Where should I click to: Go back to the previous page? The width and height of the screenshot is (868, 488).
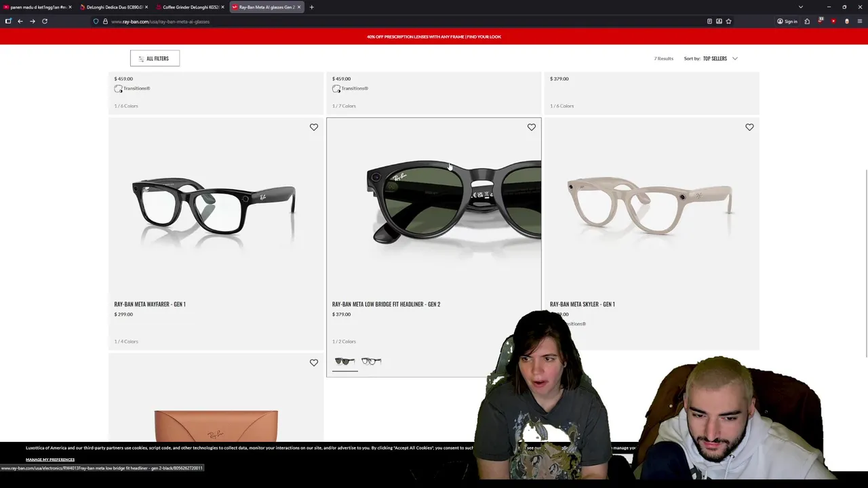(x=20, y=21)
